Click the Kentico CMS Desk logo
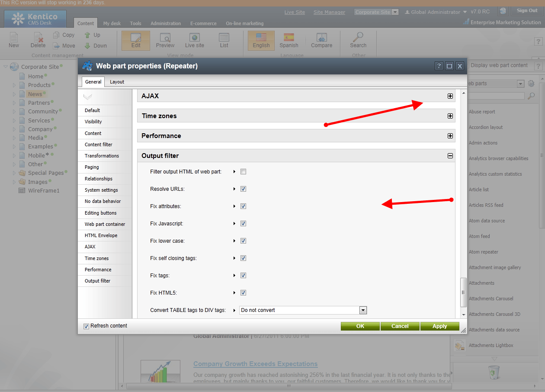545x392 pixels. click(x=35, y=19)
